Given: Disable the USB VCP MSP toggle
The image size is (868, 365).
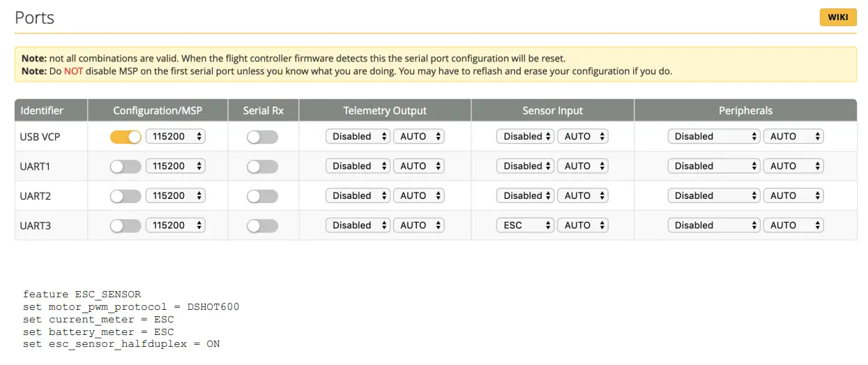Looking at the screenshot, I should 125,137.
